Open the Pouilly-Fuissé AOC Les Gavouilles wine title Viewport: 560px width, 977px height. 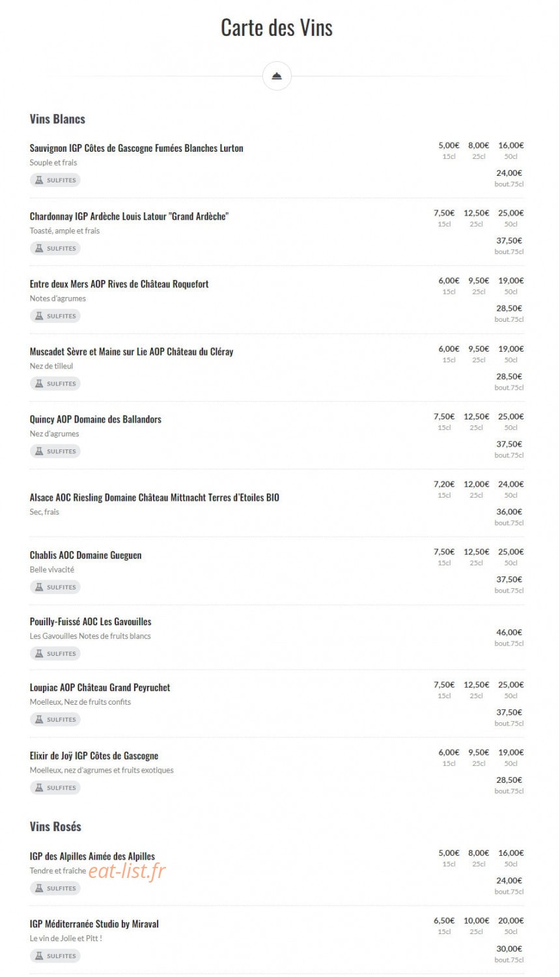pyautogui.click(x=91, y=622)
